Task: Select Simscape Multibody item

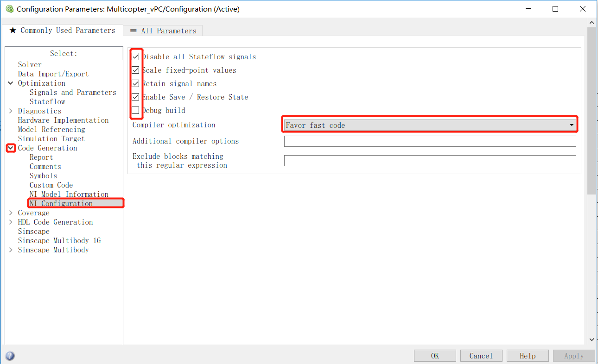Action: [53, 250]
